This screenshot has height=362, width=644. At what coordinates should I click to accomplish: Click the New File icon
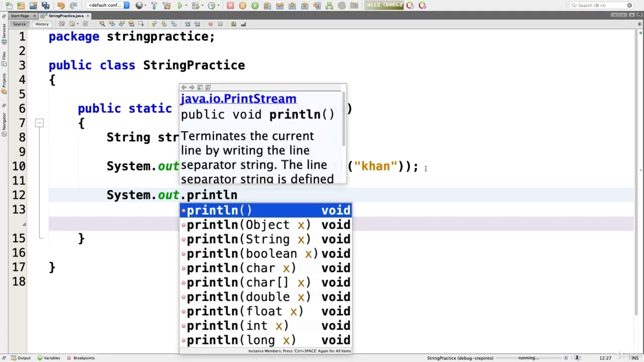(9, 6)
